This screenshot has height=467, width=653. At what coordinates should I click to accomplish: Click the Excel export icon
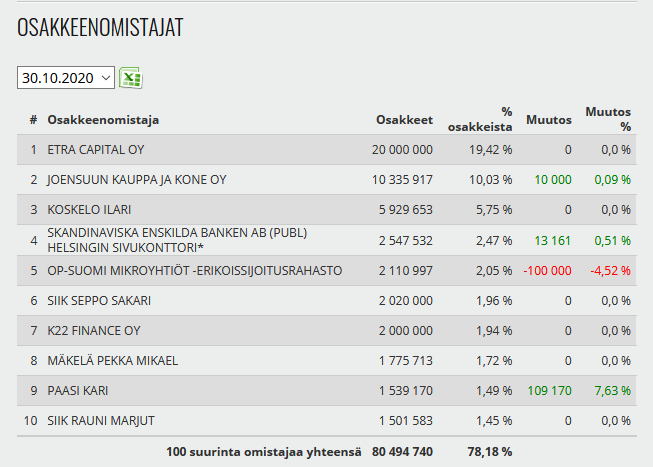[x=130, y=78]
